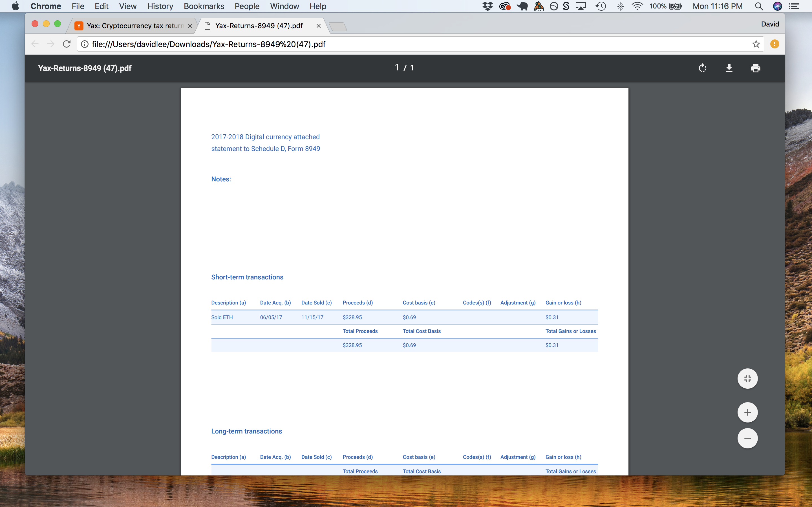This screenshot has height=507, width=812.
Task: Open the Bookmarks menu
Action: pos(204,6)
